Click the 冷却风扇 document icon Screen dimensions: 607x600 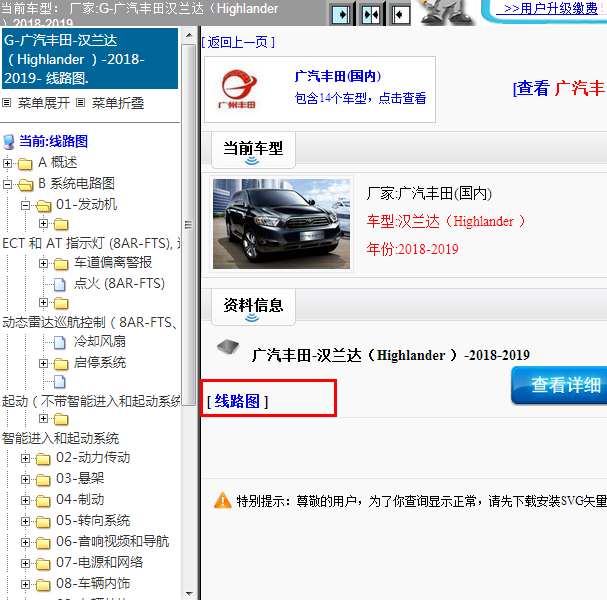[59, 342]
